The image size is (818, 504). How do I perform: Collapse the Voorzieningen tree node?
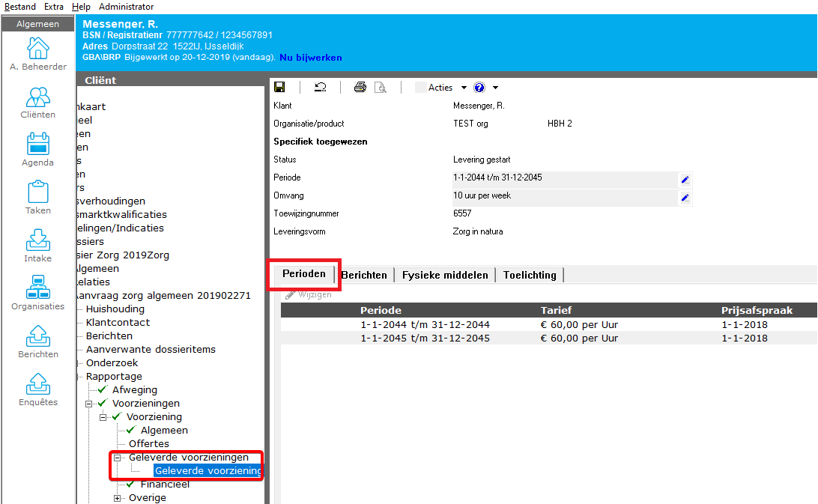coord(89,404)
